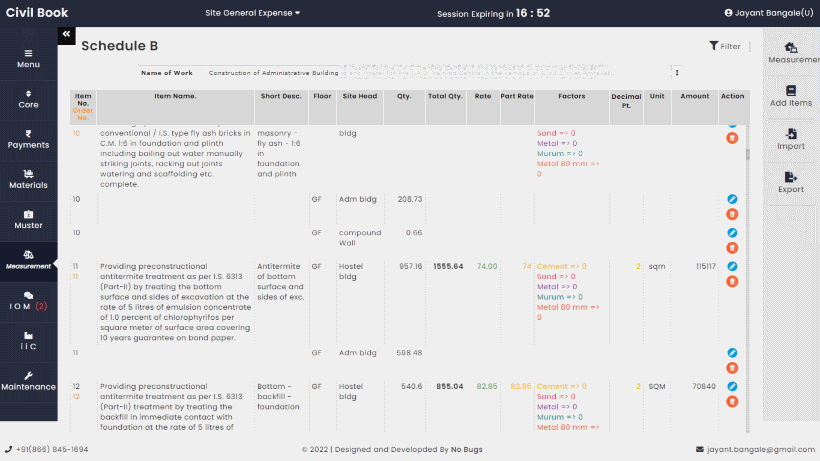
Task: Expand the Core section in sidebar
Action: (x=28, y=98)
